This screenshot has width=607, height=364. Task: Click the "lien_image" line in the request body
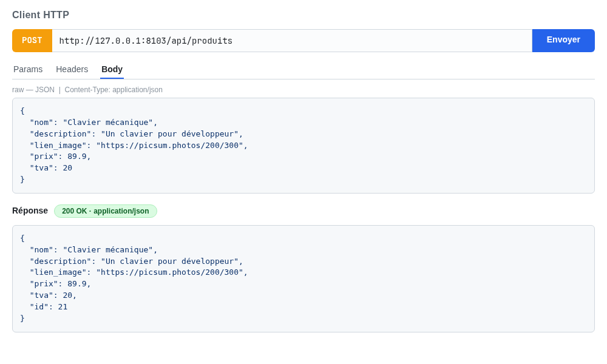138,146
